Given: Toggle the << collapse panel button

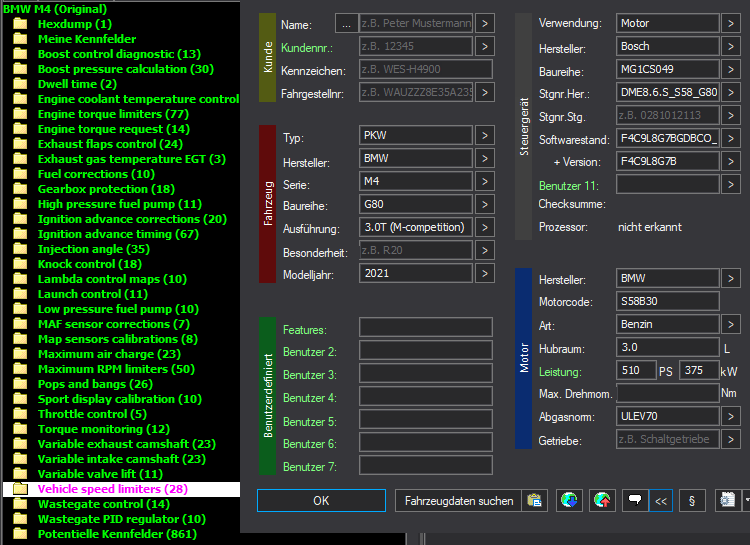Looking at the screenshot, I should click(661, 501).
